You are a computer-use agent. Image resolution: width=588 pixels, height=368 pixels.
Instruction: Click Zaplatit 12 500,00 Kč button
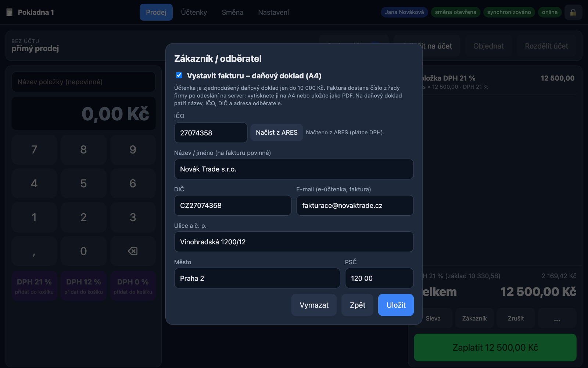click(495, 347)
